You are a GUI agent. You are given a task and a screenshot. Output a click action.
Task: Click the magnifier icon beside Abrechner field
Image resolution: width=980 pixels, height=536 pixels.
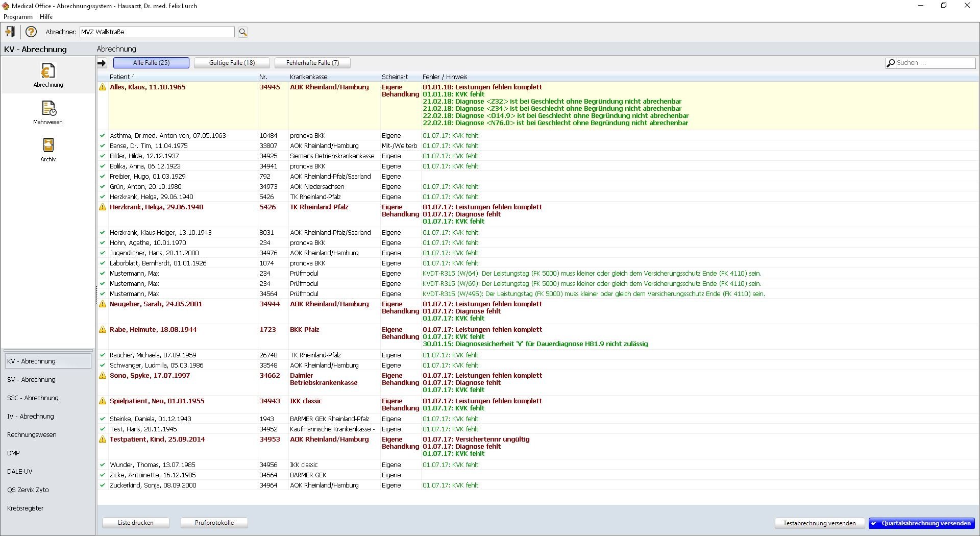[x=242, y=32]
